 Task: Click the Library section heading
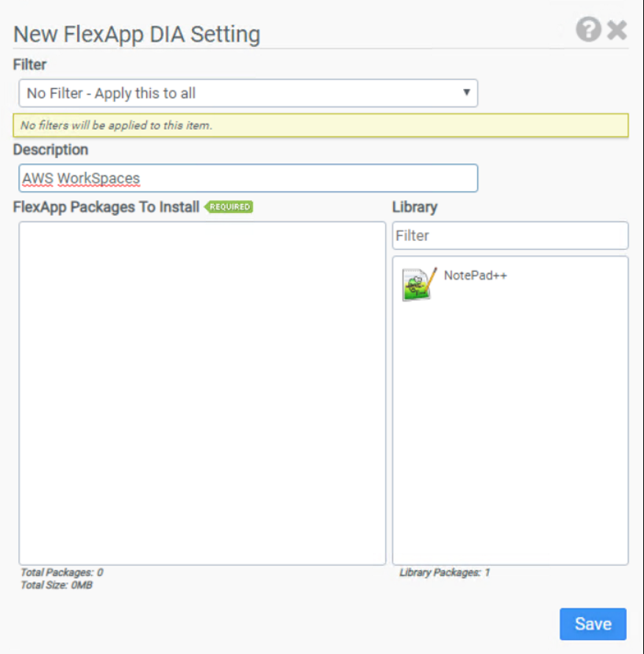point(415,207)
